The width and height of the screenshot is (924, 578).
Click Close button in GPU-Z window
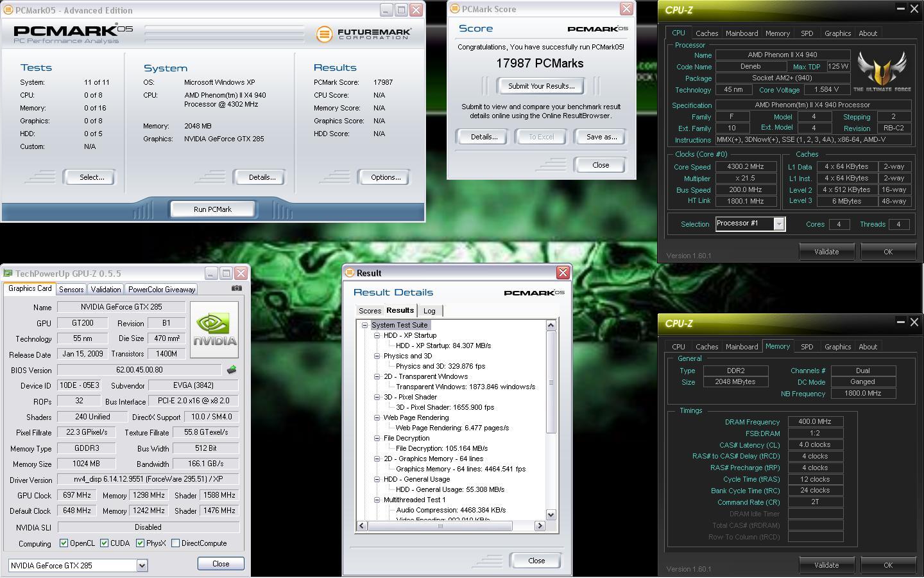click(x=221, y=564)
